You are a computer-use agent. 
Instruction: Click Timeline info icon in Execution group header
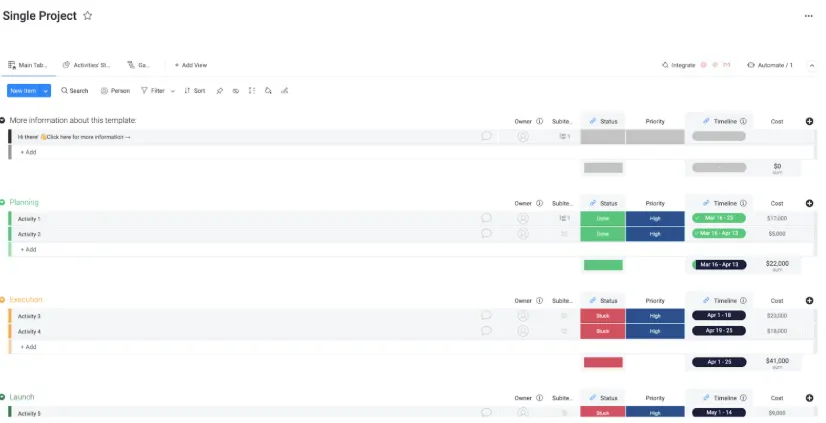[743, 301]
